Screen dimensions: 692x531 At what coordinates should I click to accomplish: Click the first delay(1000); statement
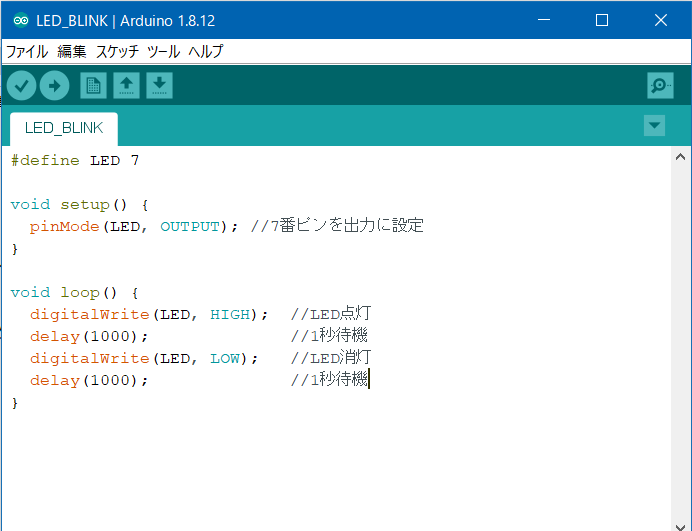tap(89, 337)
